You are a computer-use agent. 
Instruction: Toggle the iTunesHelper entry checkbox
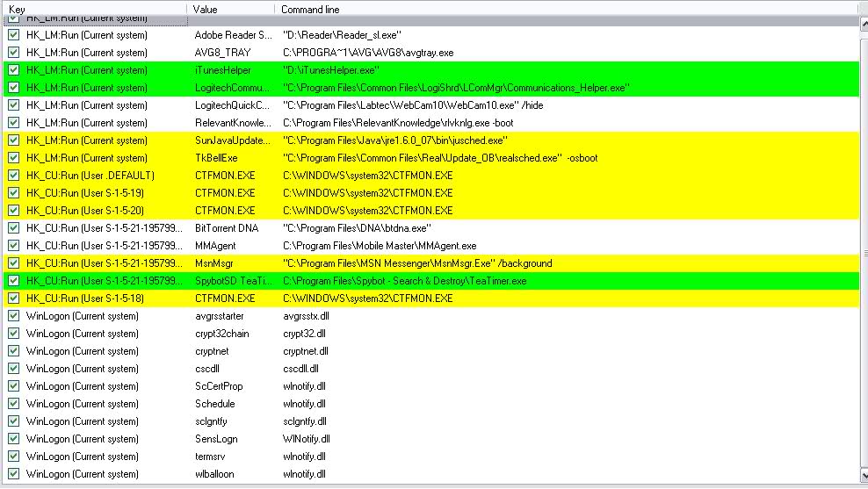(14, 70)
